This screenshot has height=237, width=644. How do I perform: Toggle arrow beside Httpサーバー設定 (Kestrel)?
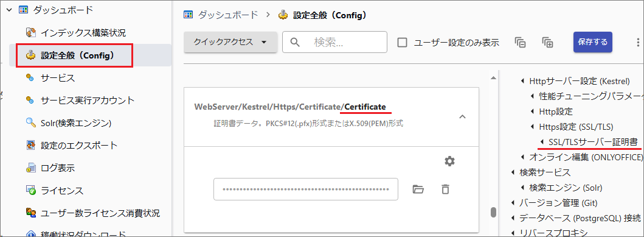point(522,81)
